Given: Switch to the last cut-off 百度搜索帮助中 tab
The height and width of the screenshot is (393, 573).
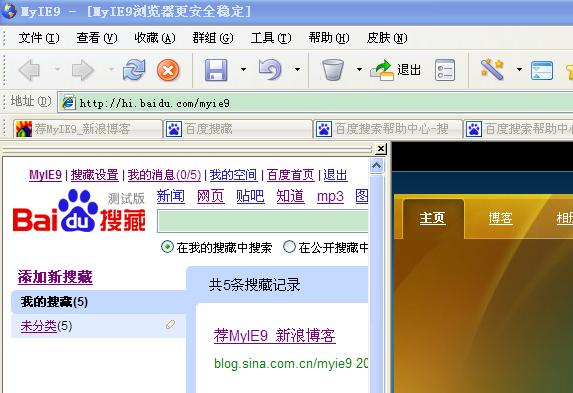Looking at the screenshot, I should point(518,129).
